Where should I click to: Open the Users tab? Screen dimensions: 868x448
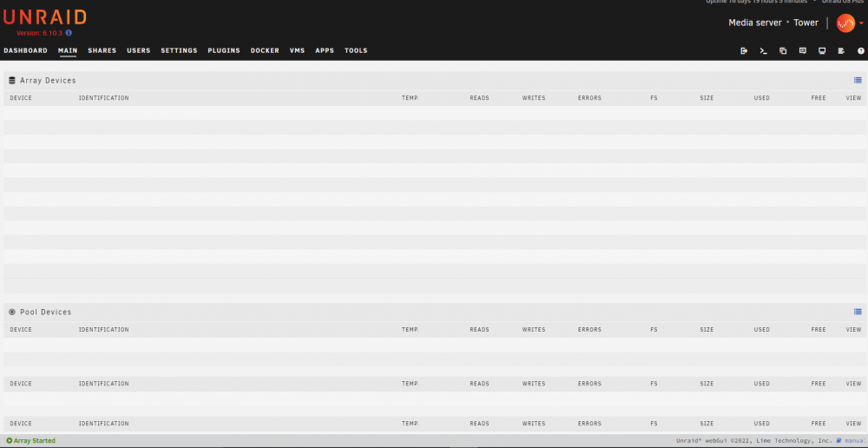click(138, 50)
